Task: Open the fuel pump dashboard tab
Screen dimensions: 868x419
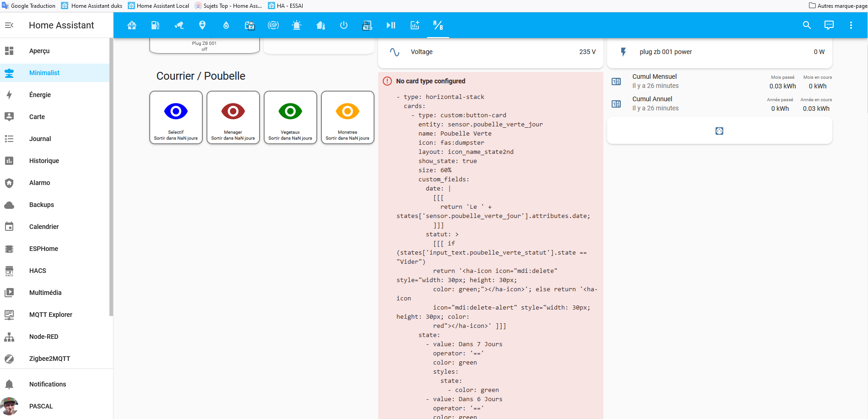Action: (156, 25)
